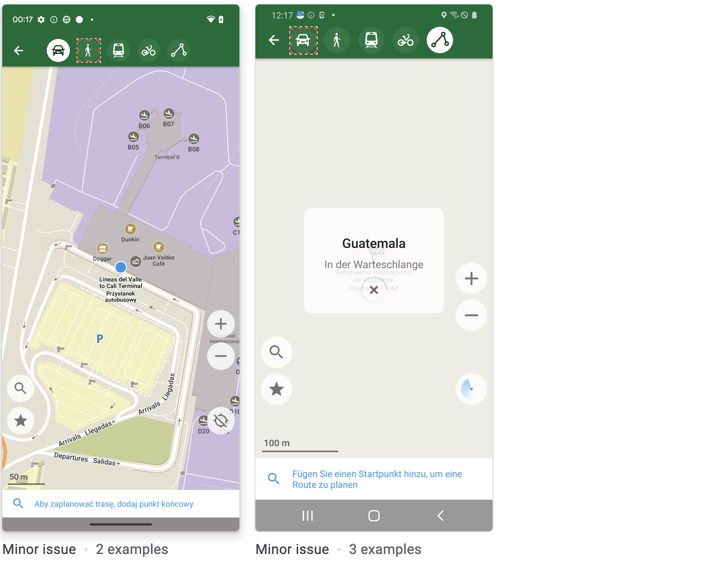Image resolution: width=728 pixels, height=562 pixels.
Task: Tap 'Fügen Sie einen Startpunkt hinzu' link
Action: pyautogui.click(x=377, y=479)
